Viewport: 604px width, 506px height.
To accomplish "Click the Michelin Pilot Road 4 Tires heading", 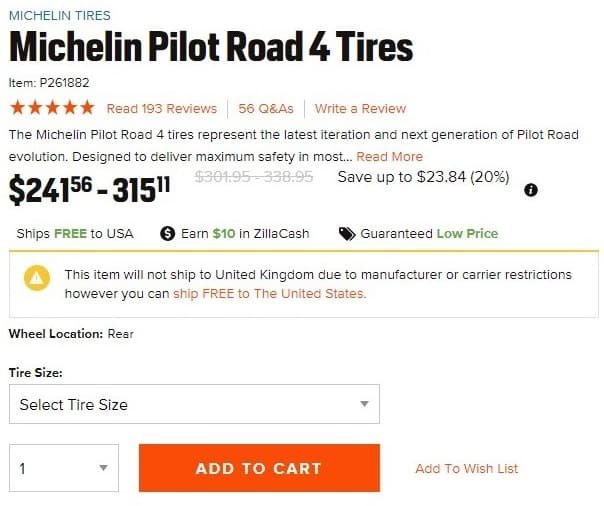I will pos(211,47).
